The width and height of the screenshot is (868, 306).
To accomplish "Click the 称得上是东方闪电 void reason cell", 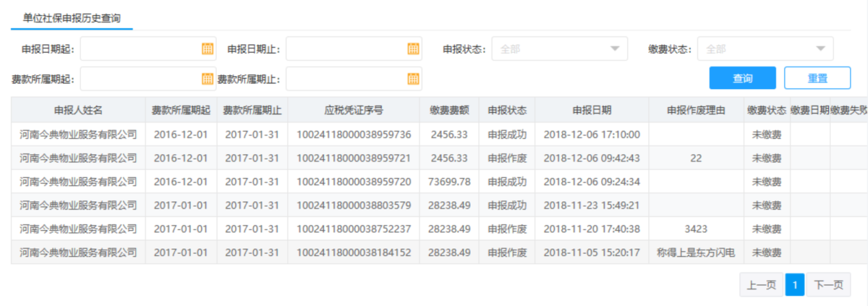I will click(695, 253).
